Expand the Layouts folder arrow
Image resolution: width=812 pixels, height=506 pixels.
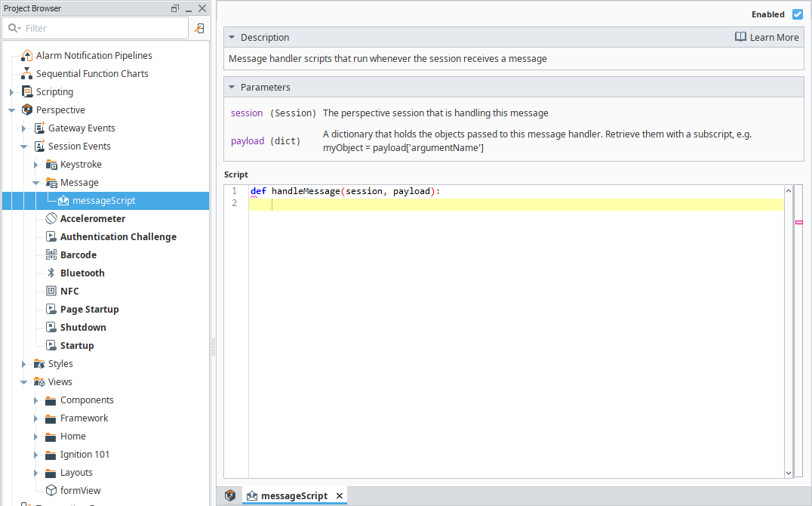(x=35, y=474)
